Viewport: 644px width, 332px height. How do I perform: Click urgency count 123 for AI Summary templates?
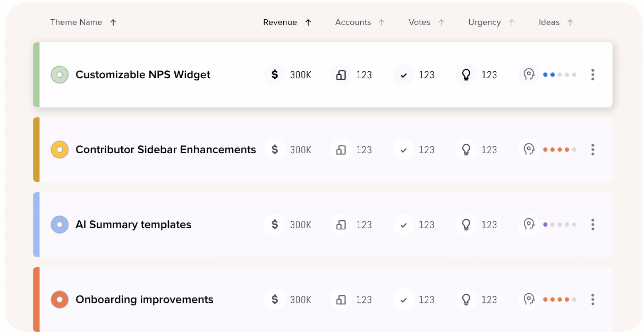489,225
